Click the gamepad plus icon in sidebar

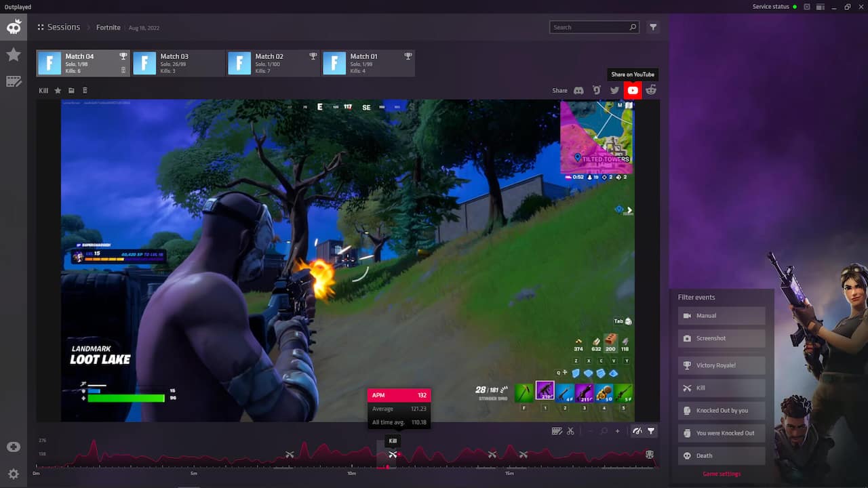14,447
